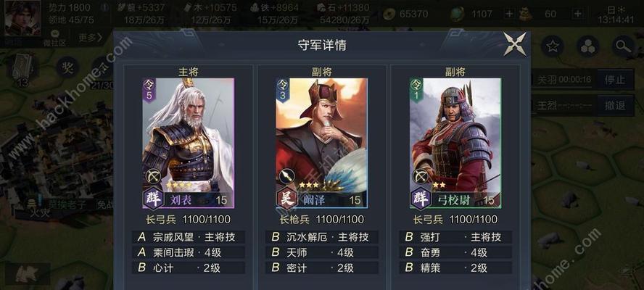
Task: Select the 阚泽 general card
Action: [321, 143]
